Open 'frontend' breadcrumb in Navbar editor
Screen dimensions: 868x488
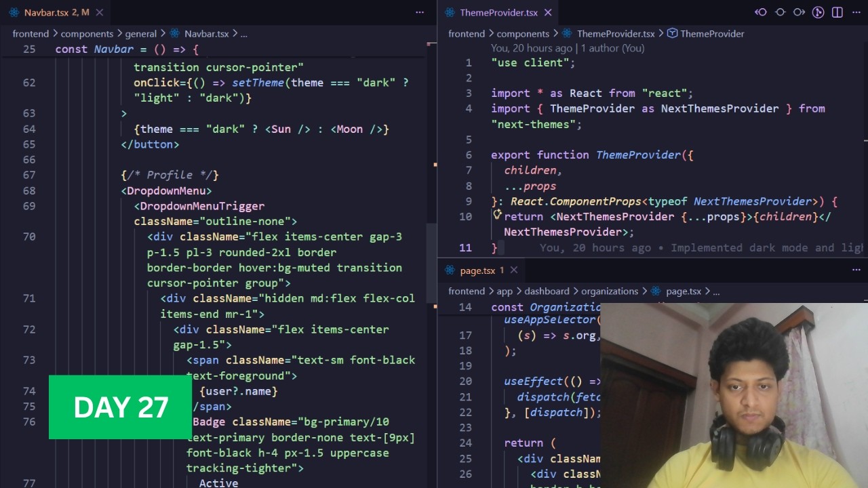[31, 33]
